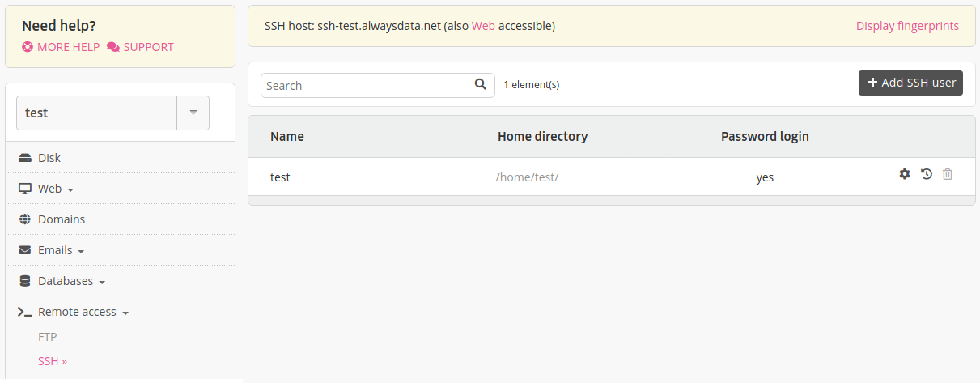Image resolution: width=980 pixels, height=383 pixels.
Task: Expand the Web menu caret
Action: point(70,190)
